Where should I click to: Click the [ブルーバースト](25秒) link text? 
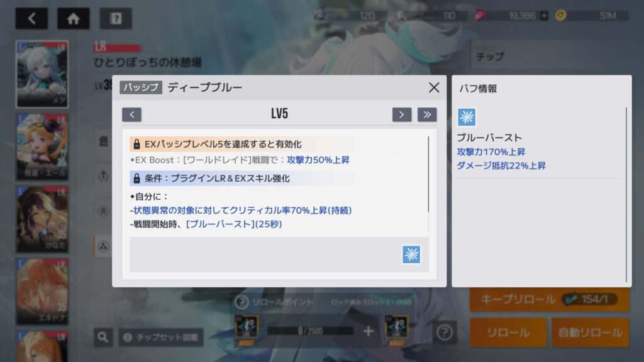234,224
